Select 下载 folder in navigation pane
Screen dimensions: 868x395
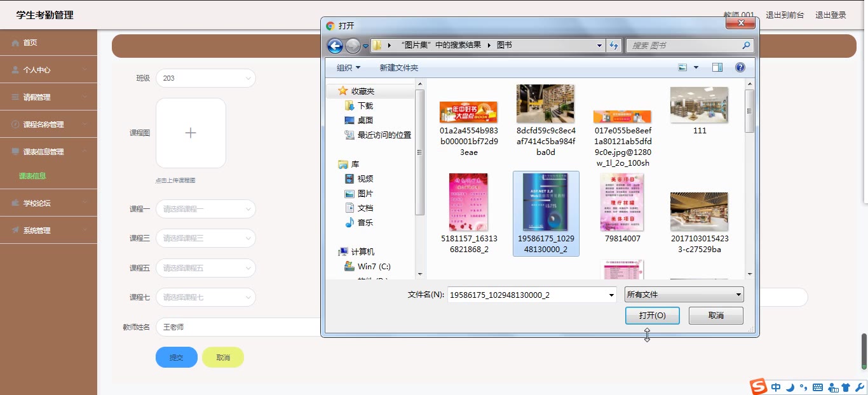pyautogui.click(x=359, y=105)
